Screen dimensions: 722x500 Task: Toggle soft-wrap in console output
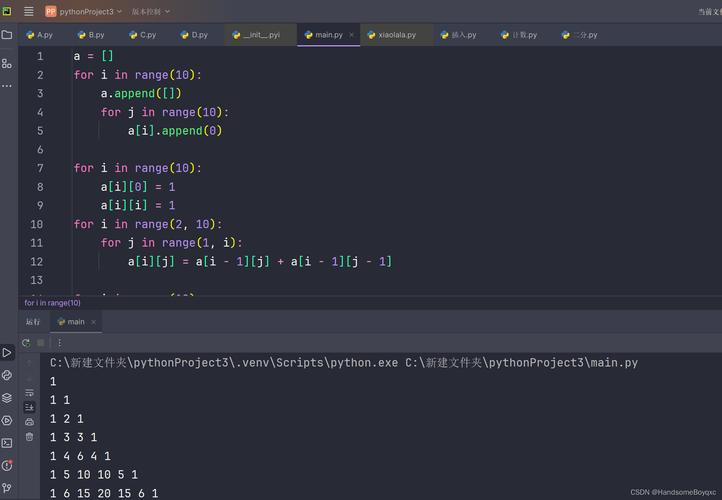pyautogui.click(x=29, y=393)
